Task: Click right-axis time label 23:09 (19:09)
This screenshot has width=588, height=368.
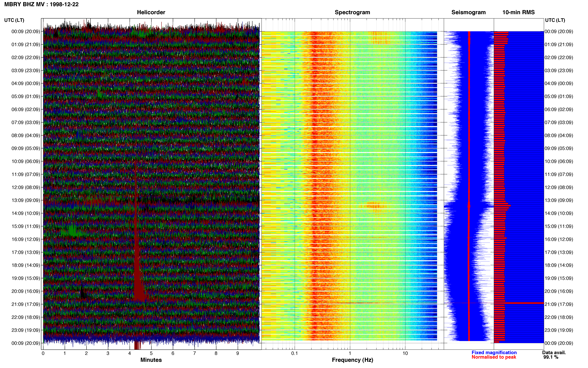Action: [x=559, y=330]
